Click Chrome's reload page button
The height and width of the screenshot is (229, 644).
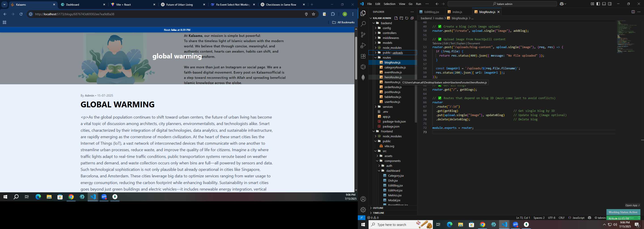point(21,14)
